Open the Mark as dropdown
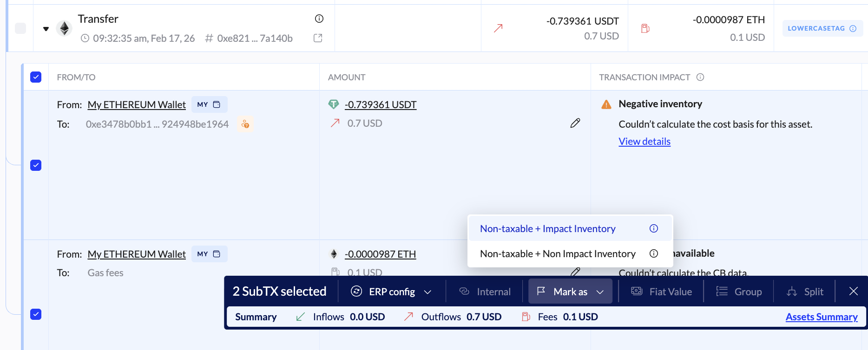 pyautogui.click(x=570, y=292)
